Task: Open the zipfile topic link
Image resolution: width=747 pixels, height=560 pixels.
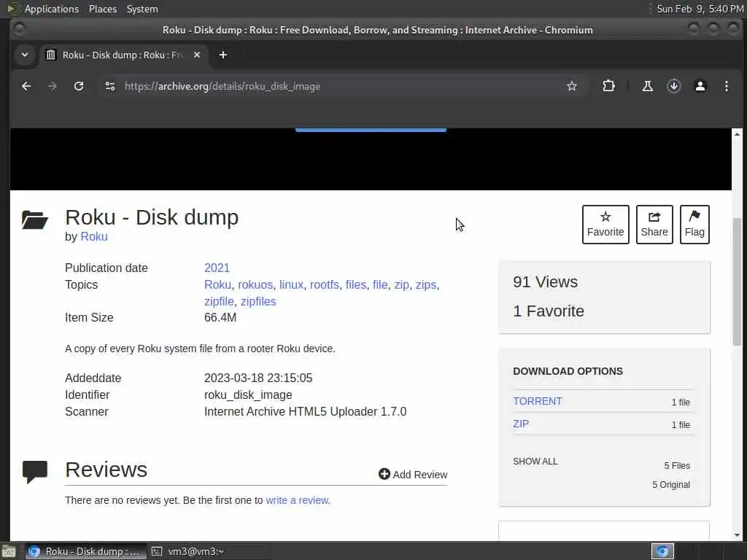Action: pyautogui.click(x=219, y=301)
